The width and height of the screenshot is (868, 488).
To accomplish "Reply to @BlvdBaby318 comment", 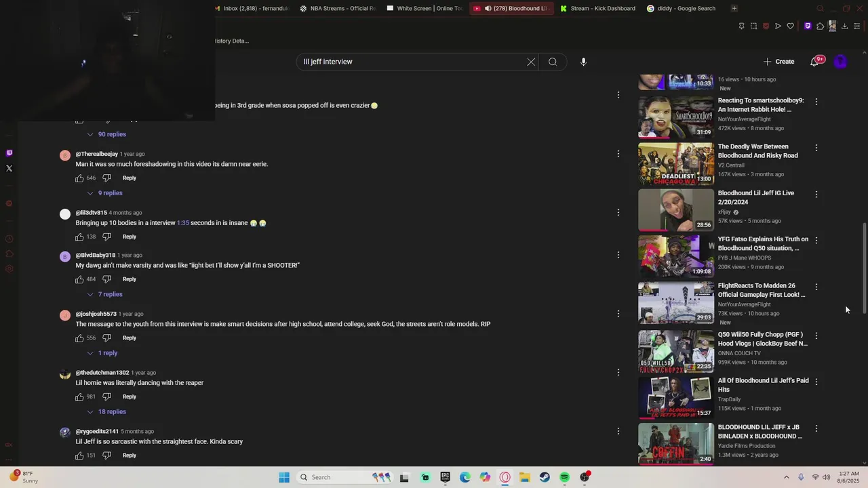I will [x=130, y=279].
